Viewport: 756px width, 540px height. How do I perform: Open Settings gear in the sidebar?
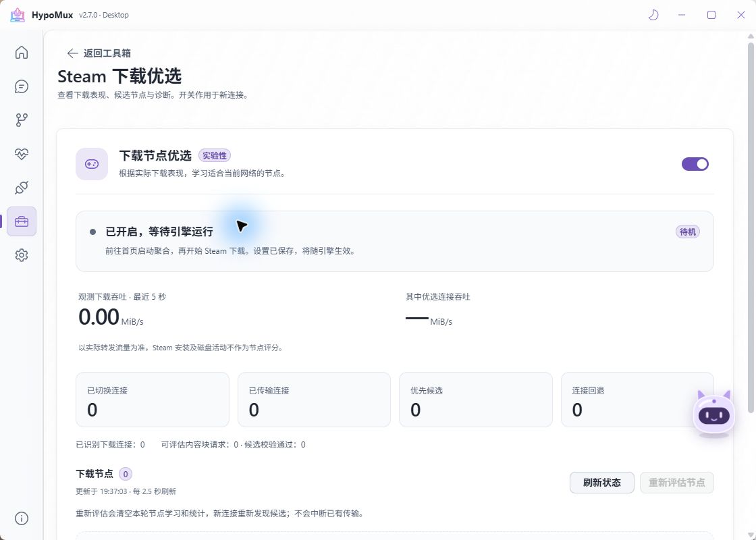[21, 255]
